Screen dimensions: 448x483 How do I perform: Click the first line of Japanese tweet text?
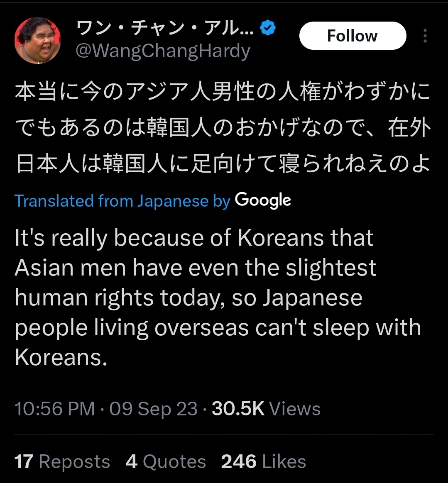click(x=223, y=93)
